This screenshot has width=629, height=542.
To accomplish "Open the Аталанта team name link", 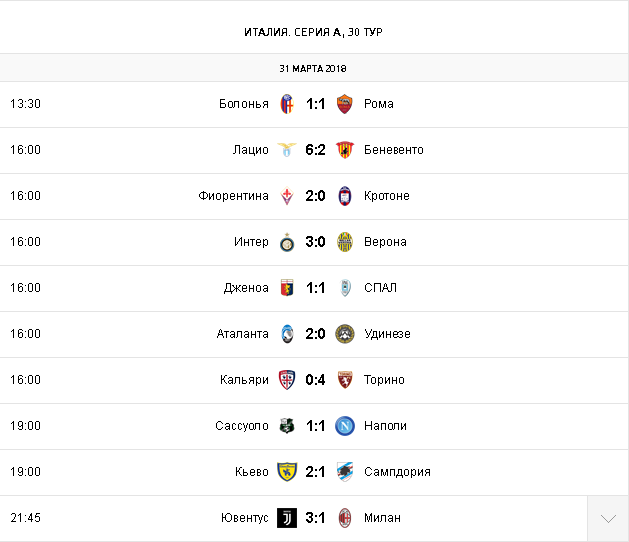I will tap(242, 334).
